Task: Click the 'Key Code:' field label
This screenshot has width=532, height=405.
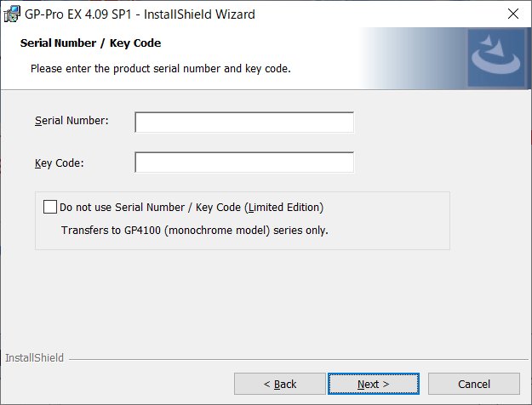Action: 59,163
